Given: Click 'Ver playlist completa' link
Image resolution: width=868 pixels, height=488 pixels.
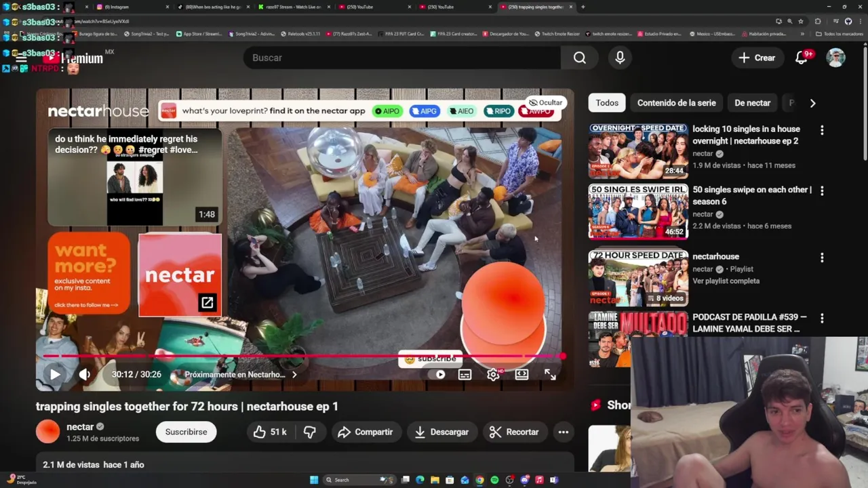Looking at the screenshot, I should pyautogui.click(x=726, y=281).
